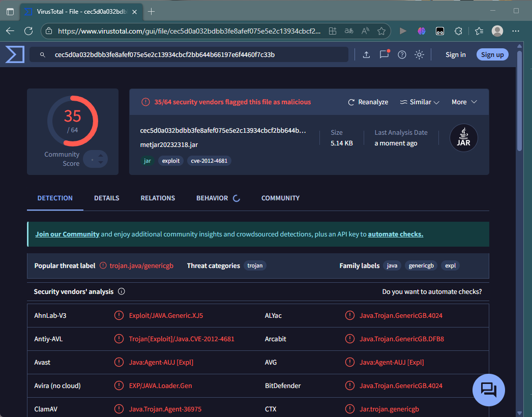Click the popular threat label trojan.java/genericgb
This screenshot has height=417, width=532.
coord(141,265)
